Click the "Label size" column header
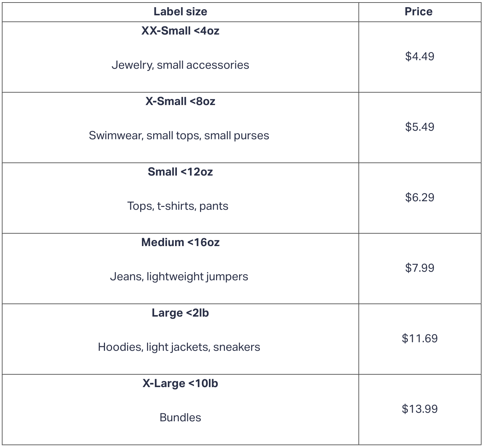 (x=180, y=12)
